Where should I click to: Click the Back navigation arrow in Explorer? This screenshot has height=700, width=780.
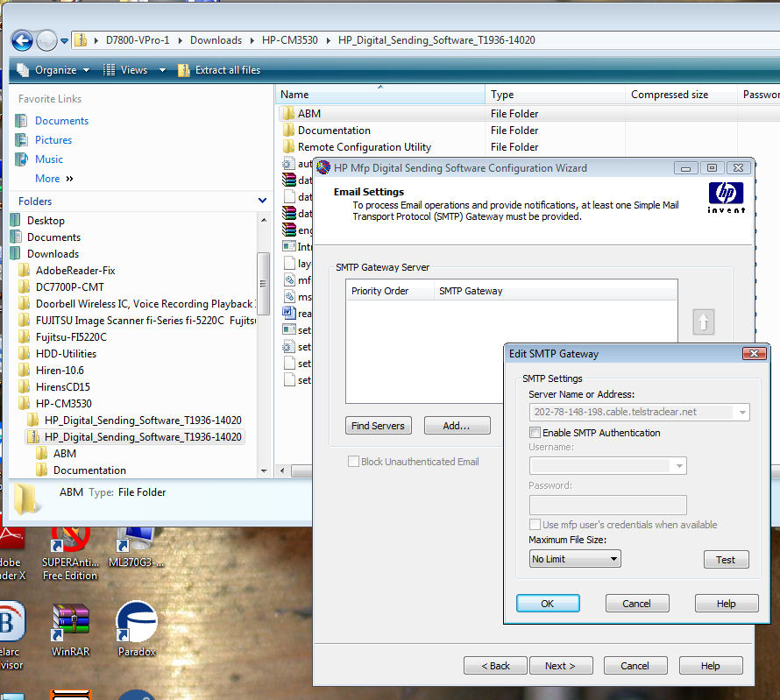(22, 40)
